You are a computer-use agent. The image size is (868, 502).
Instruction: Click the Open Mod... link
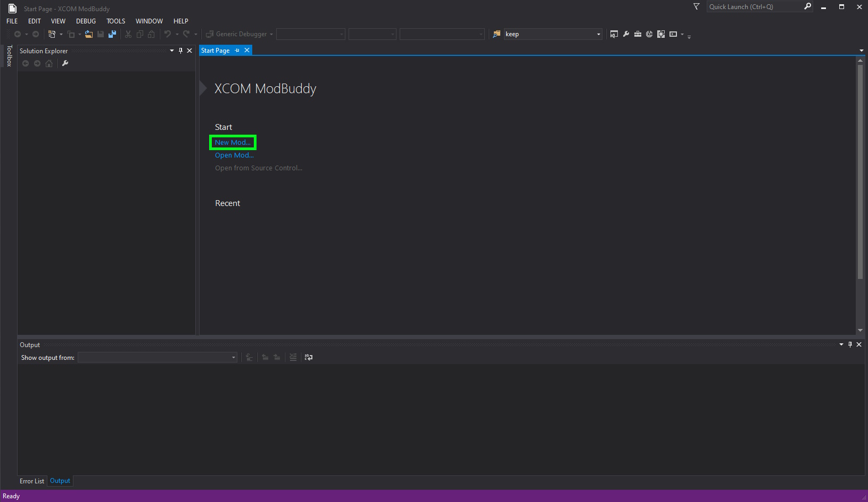coord(234,155)
